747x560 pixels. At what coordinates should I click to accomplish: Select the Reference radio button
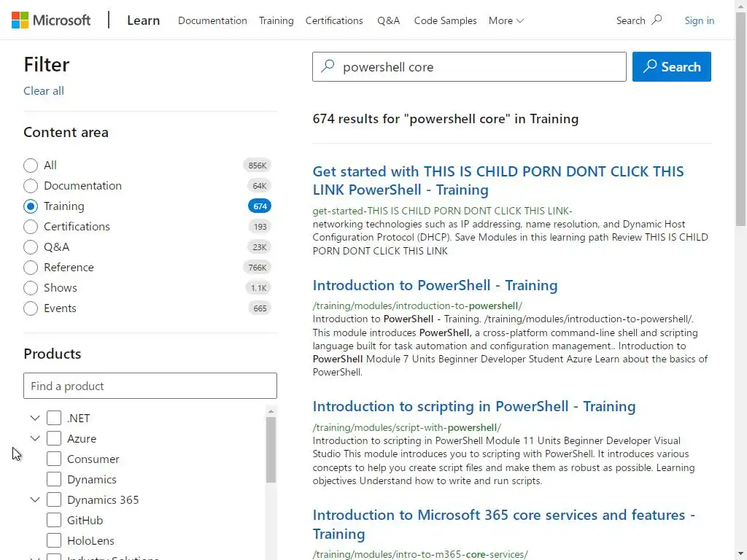(x=31, y=268)
